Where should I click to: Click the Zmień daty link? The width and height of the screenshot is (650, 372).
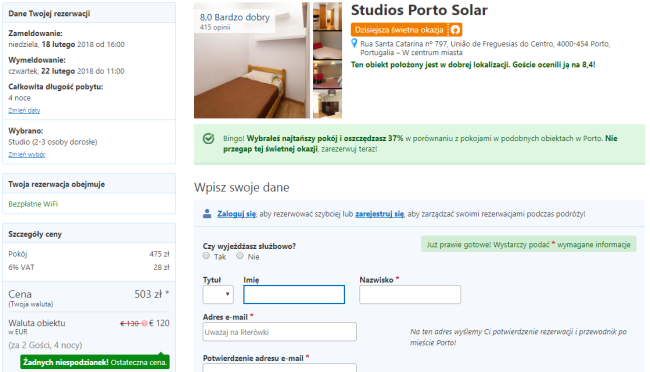tap(24, 110)
